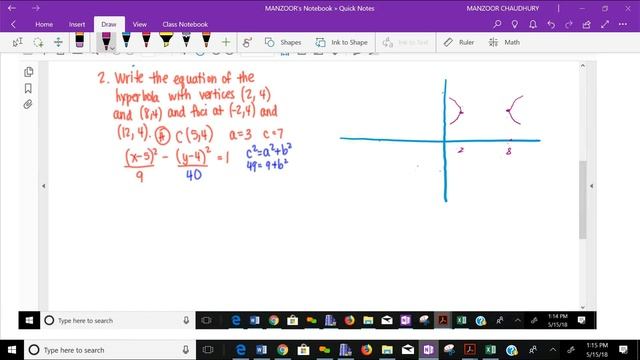
Task: Redo the last action
Action: 569,24
